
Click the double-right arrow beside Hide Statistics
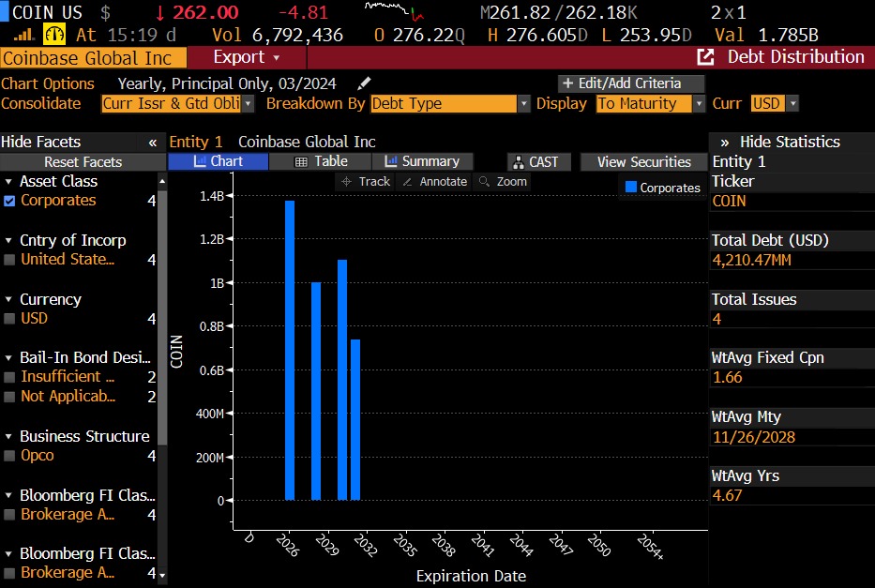pos(724,143)
